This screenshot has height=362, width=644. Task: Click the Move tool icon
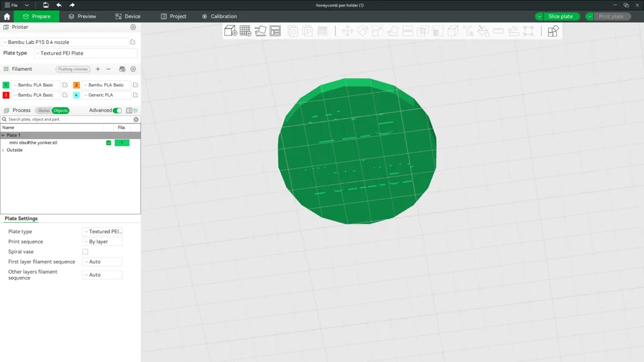348,31
